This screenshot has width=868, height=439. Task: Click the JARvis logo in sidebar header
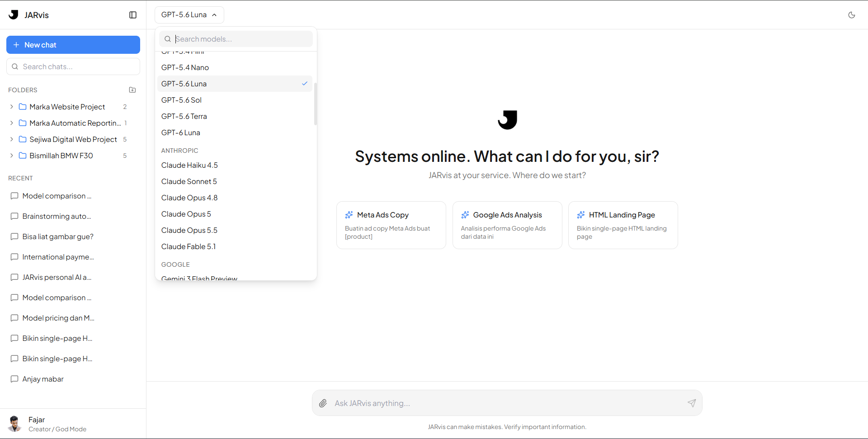14,15
